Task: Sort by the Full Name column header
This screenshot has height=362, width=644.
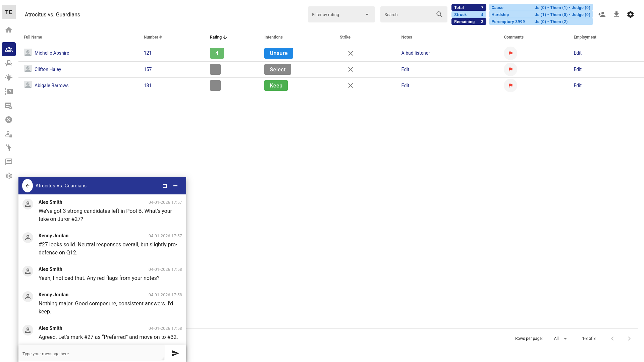Action: click(33, 37)
